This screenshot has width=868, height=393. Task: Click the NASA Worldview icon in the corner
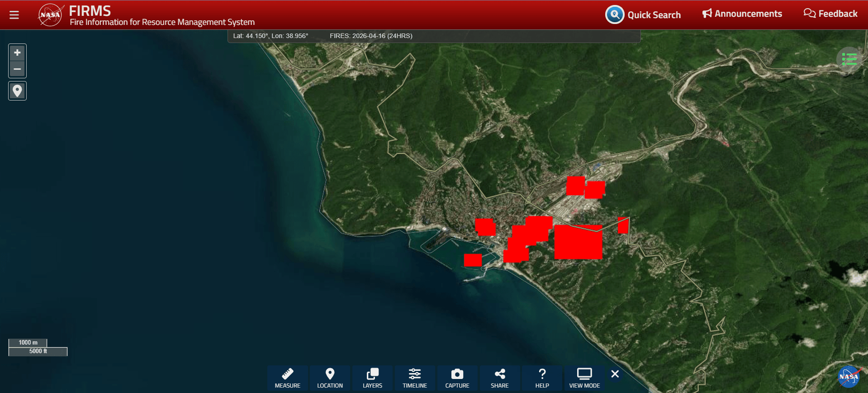coord(849,377)
